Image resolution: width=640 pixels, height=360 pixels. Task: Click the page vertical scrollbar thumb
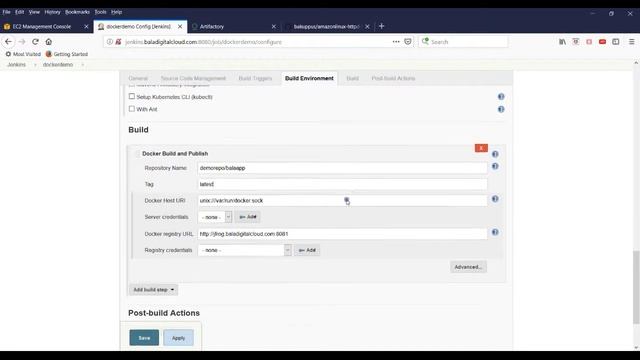pos(636,287)
